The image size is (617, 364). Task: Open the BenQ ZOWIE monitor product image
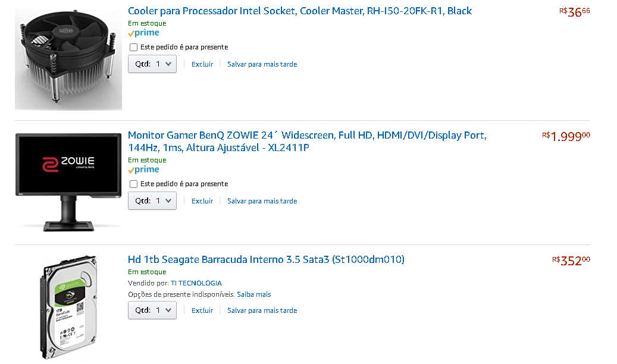(x=68, y=182)
